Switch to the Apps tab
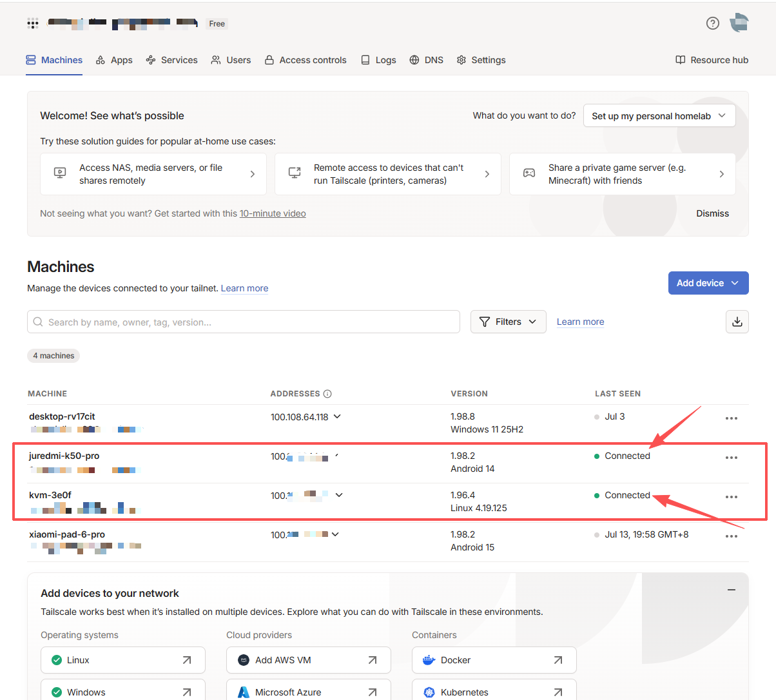This screenshot has height=700, width=776. coord(114,60)
